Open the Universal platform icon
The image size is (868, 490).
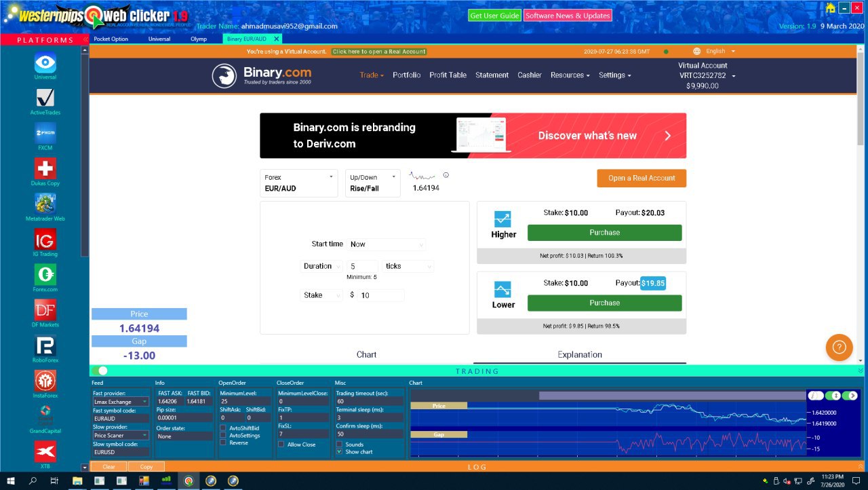(45, 64)
